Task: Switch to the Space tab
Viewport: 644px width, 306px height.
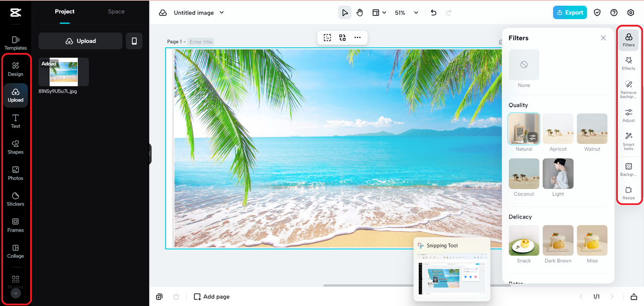Action: click(x=116, y=12)
